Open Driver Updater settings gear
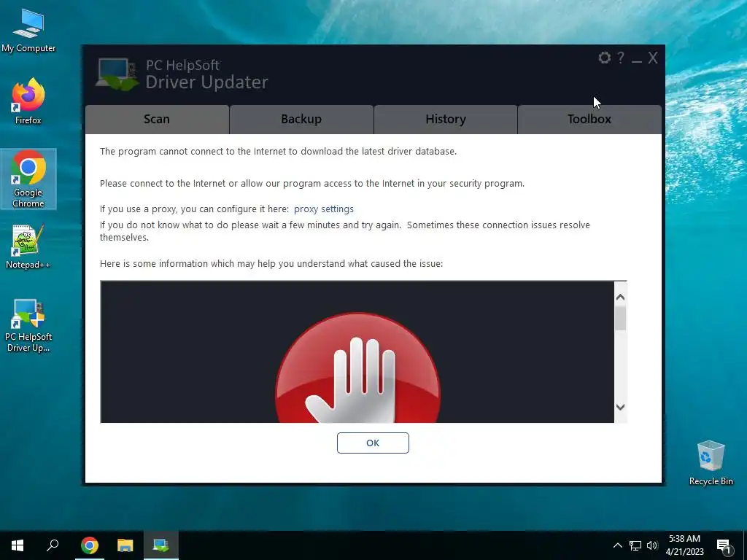The width and height of the screenshot is (747, 560). click(604, 58)
